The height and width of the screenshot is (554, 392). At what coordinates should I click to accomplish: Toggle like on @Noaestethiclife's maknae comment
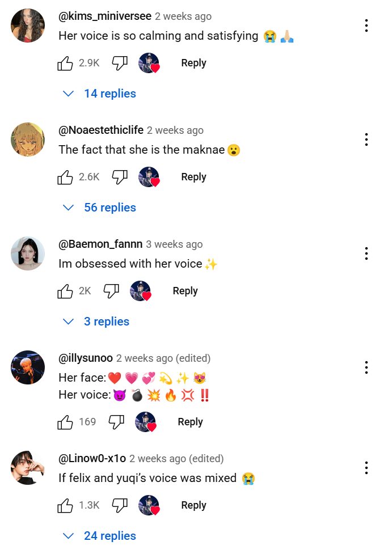(66, 177)
